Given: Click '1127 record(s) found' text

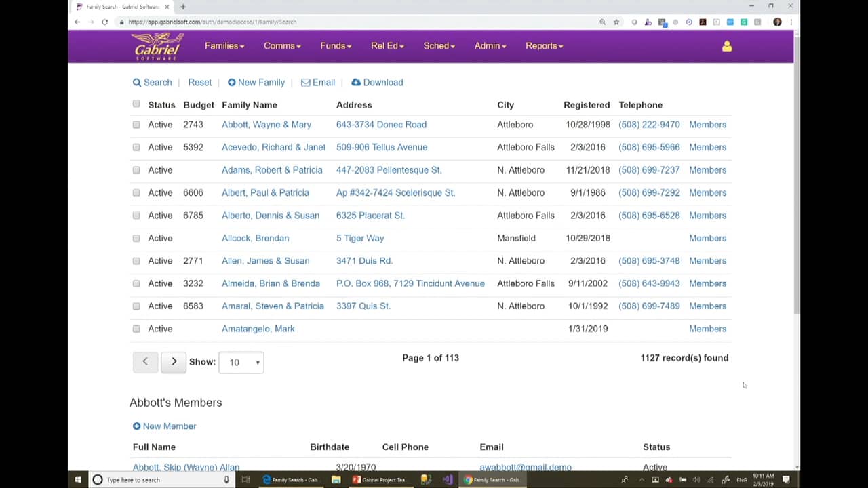Looking at the screenshot, I should click(x=684, y=358).
